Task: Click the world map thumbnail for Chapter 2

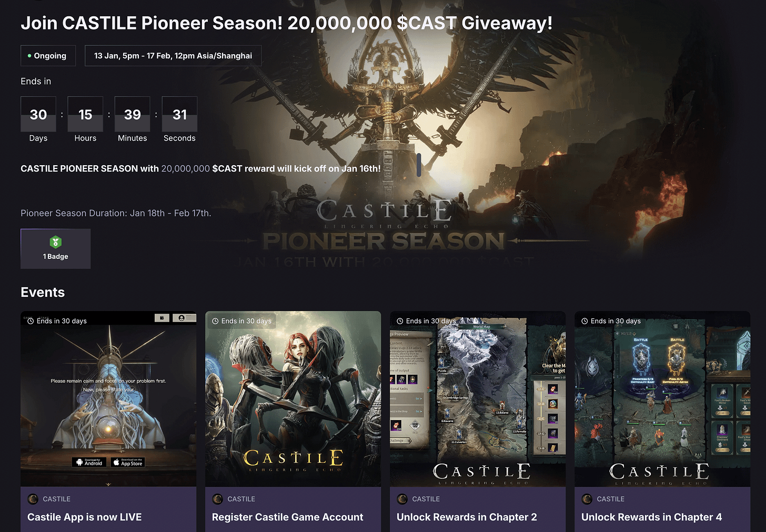Action: (478, 399)
